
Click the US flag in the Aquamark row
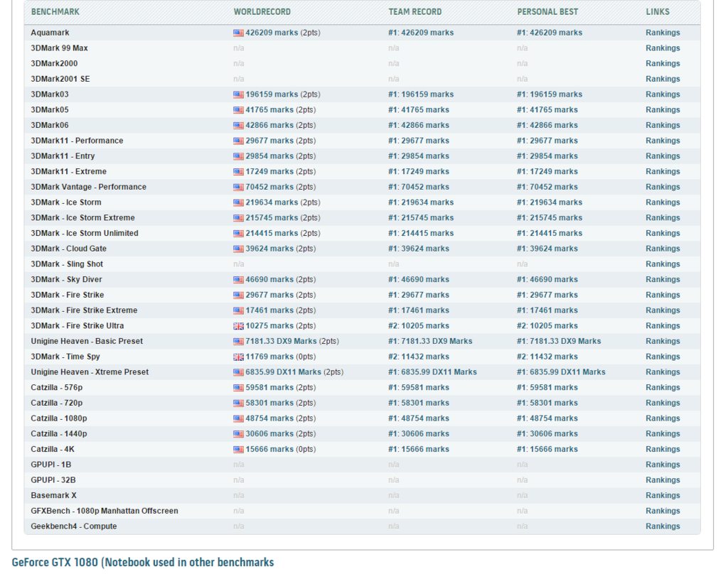click(238, 33)
